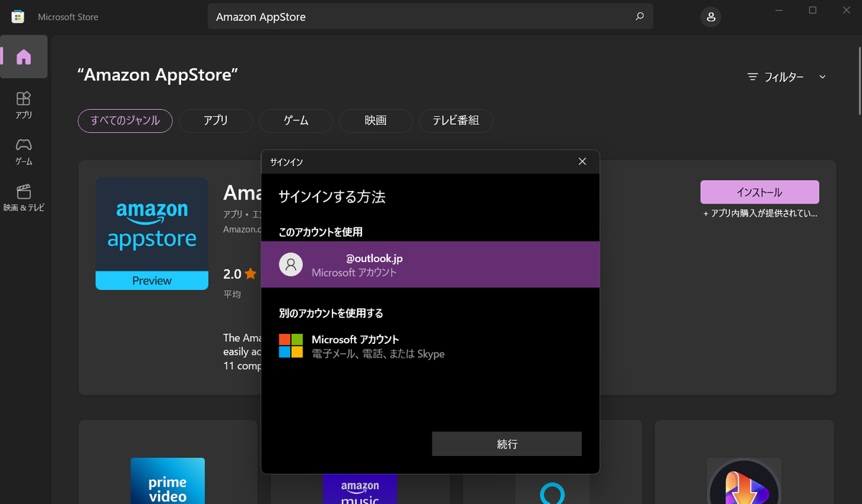Select the 映画 genre filter pill
Image resolution: width=862 pixels, height=504 pixels.
(x=376, y=121)
